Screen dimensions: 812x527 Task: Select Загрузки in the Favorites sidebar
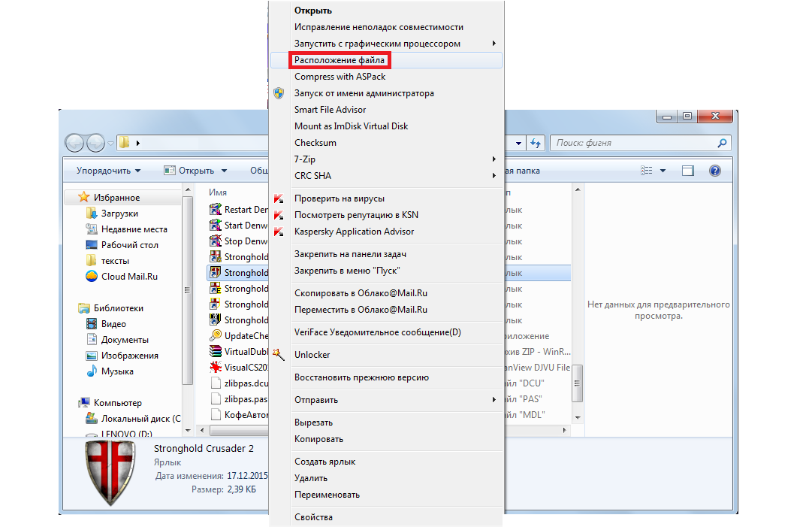(119, 214)
